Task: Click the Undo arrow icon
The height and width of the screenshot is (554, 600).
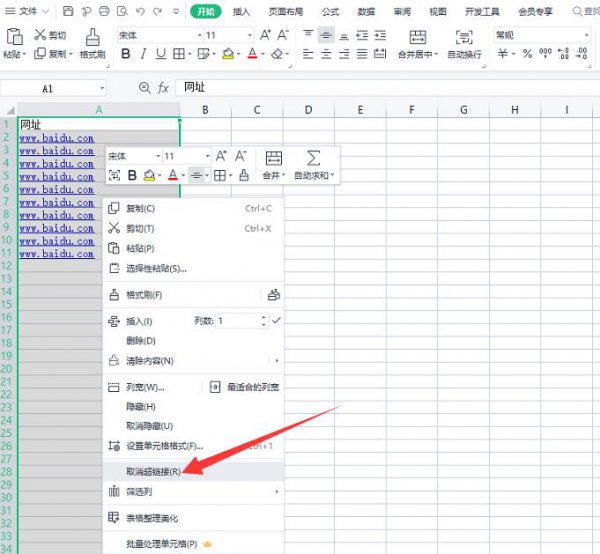Action: [140, 11]
